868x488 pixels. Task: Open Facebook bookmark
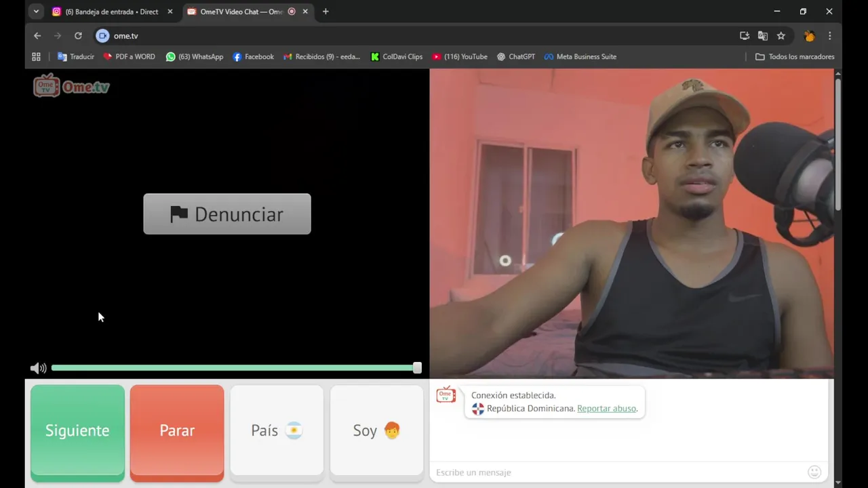tap(253, 57)
